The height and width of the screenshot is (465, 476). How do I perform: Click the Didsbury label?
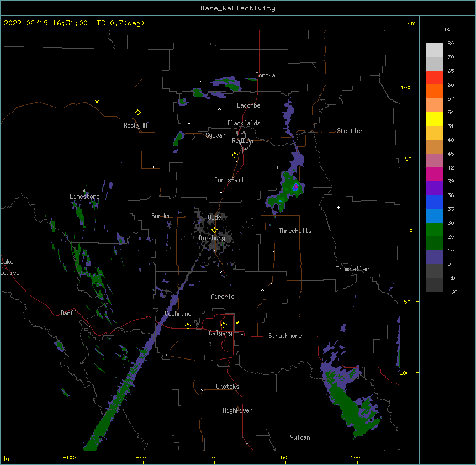point(212,238)
